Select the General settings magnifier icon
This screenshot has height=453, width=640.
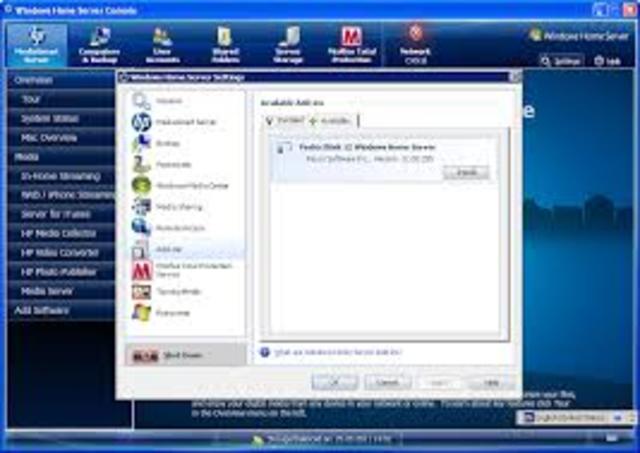tap(141, 101)
